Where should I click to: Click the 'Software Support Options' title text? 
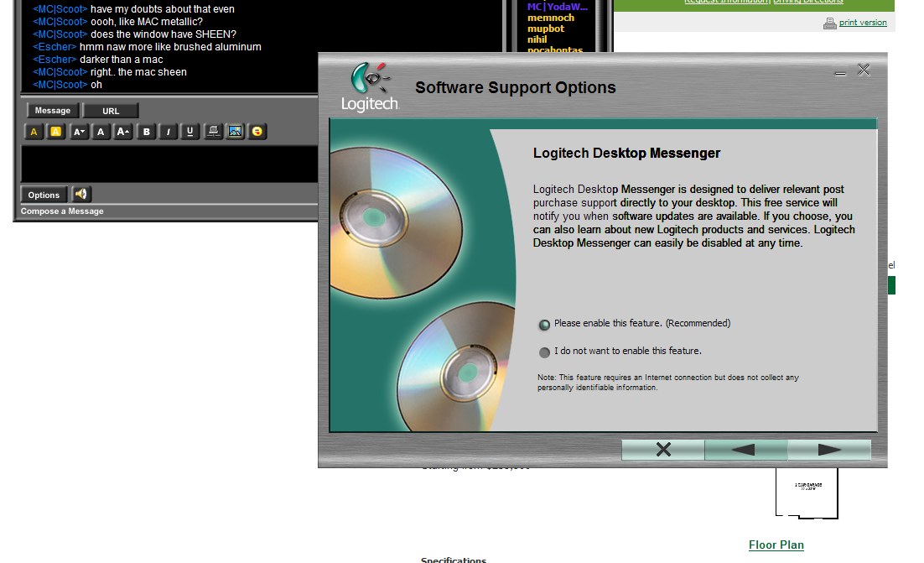515,87
